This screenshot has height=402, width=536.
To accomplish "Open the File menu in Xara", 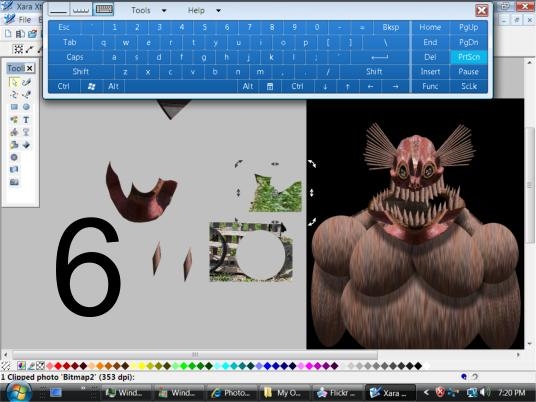I will tap(24, 20).
